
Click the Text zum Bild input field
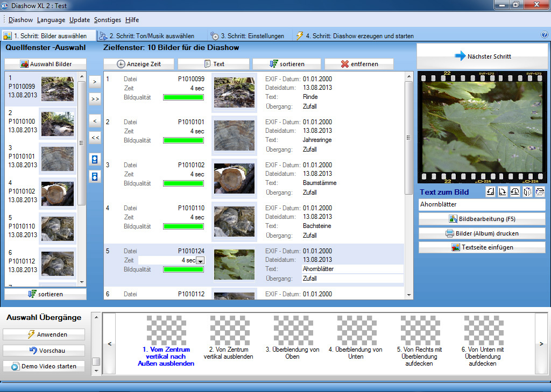click(482, 205)
